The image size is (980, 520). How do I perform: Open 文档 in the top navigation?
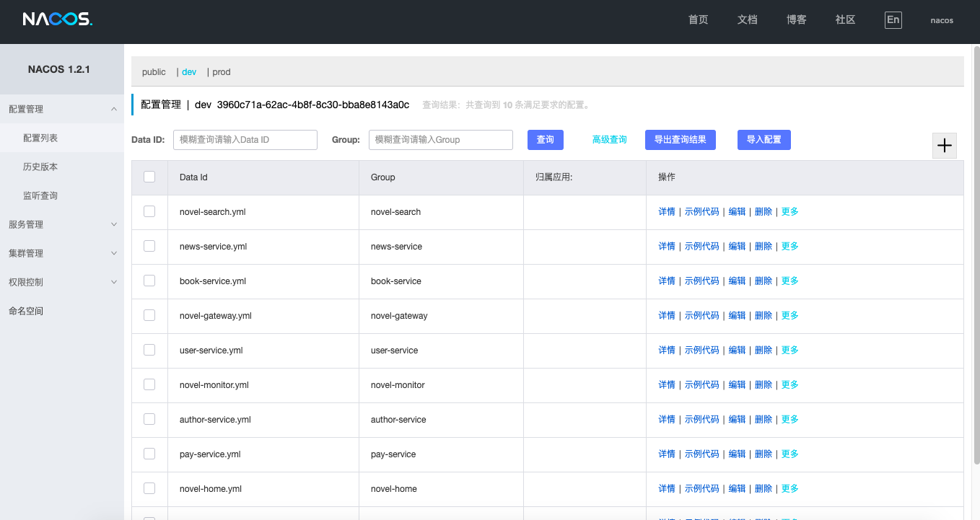[x=748, y=20]
